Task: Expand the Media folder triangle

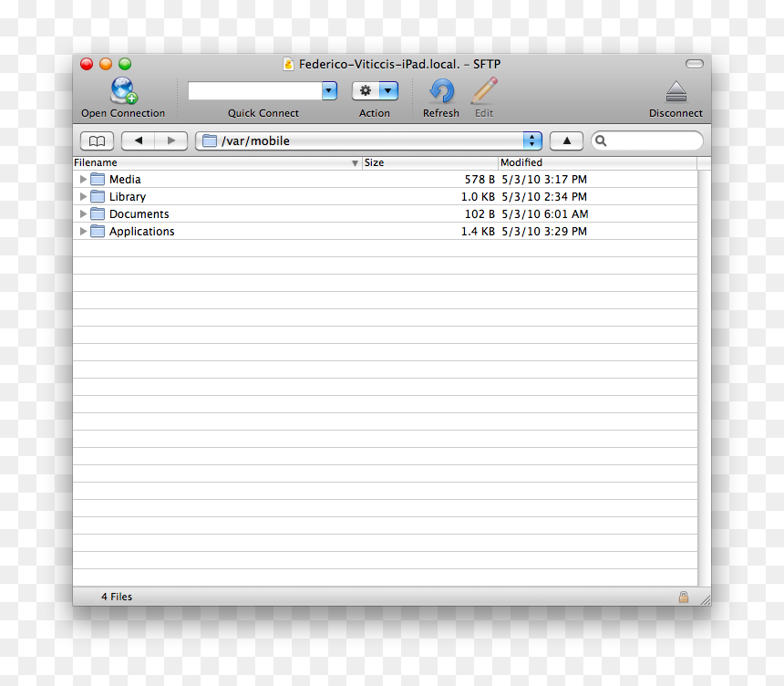Action: point(83,179)
